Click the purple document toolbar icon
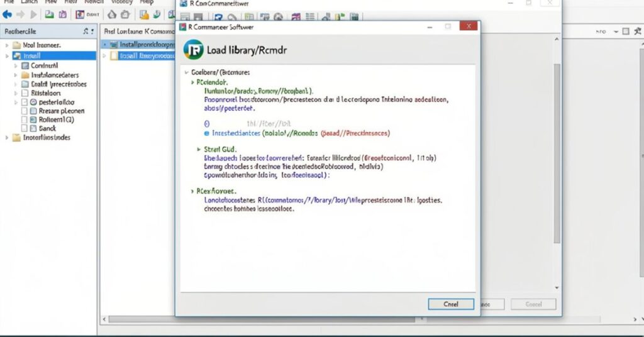The image size is (644, 337). 62,14
